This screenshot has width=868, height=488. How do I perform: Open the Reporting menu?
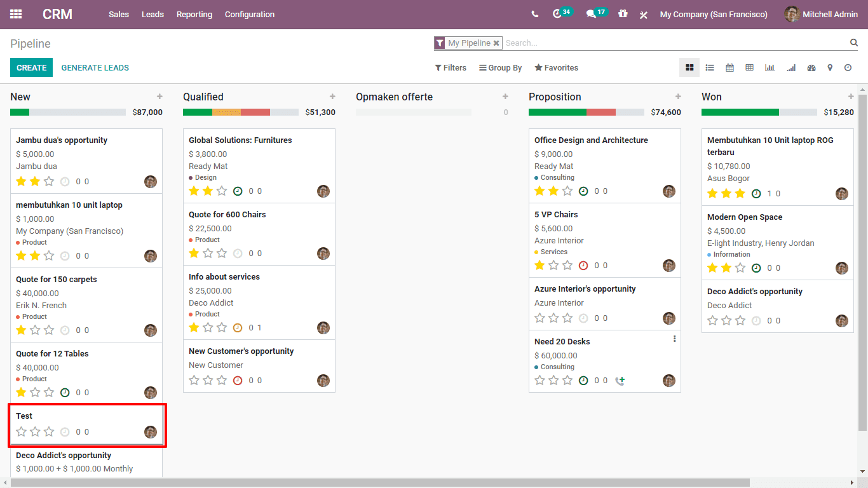pyautogui.click(x=194, y=14)
